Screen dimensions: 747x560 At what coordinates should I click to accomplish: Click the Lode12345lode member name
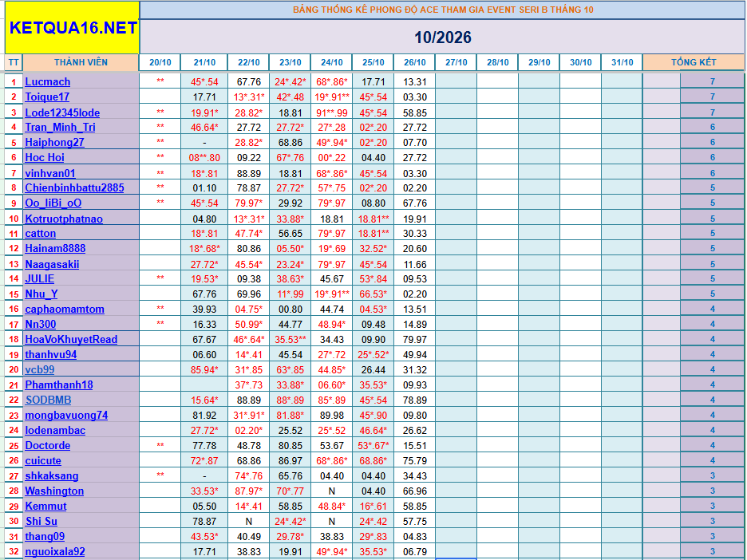[x=62, y=112]
